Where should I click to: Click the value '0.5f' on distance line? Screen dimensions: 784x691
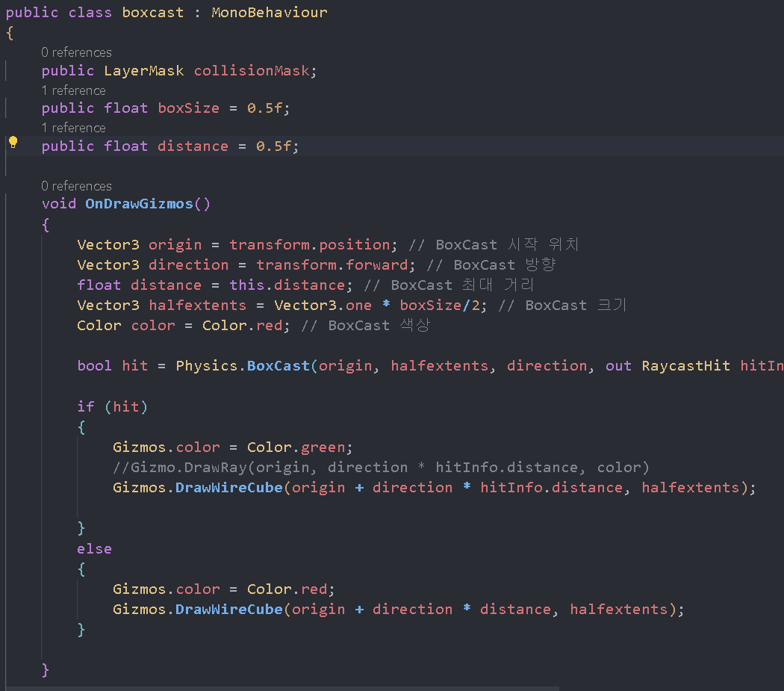[274, 146]
